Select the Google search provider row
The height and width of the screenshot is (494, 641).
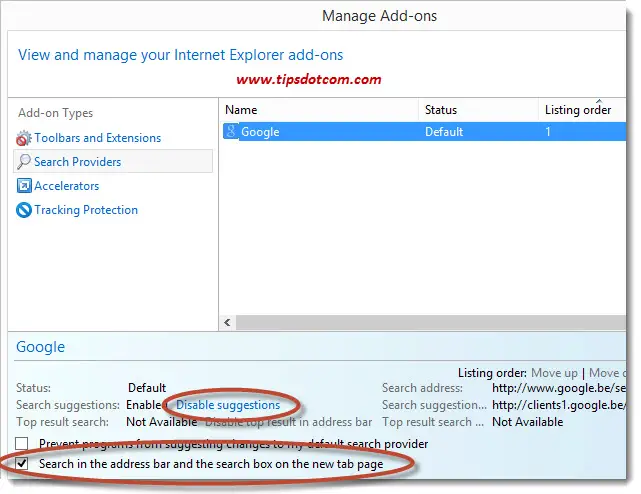pos(424,131)
